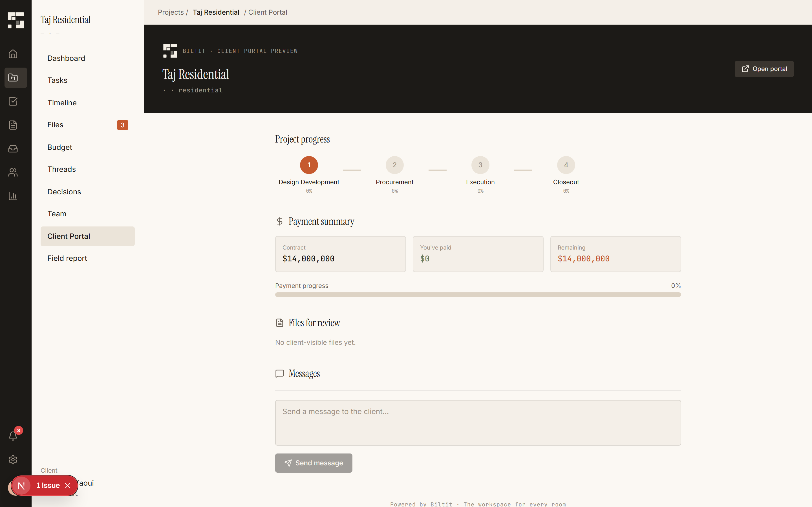Select step 1 Design Development circle
Viewport: 812px width, 507px height.
tap(309, 165)
